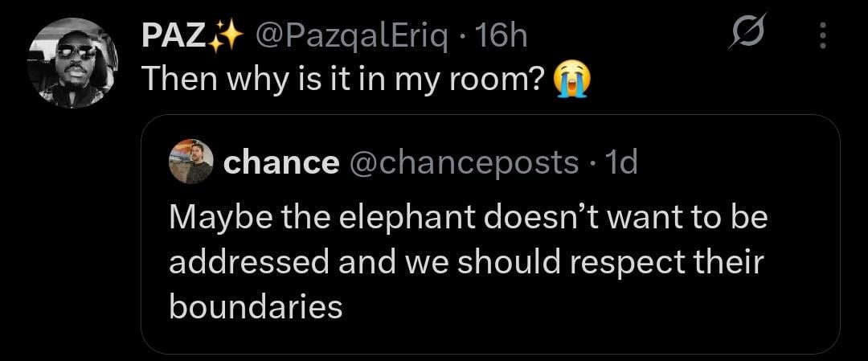Click the crying face emoji
The width and height of the screenshot is (868, 361).
pyautogui.click(x=572, y=79)
